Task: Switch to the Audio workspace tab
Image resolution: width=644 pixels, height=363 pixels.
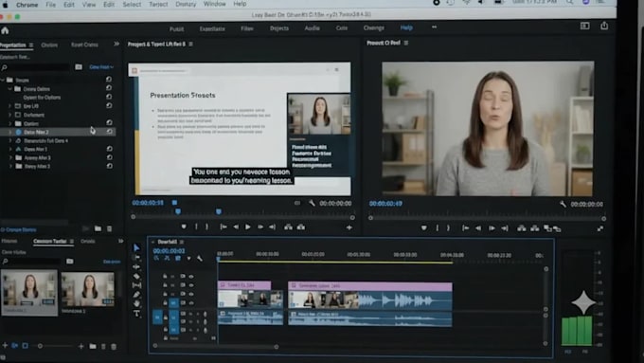Action: (313, 27)
